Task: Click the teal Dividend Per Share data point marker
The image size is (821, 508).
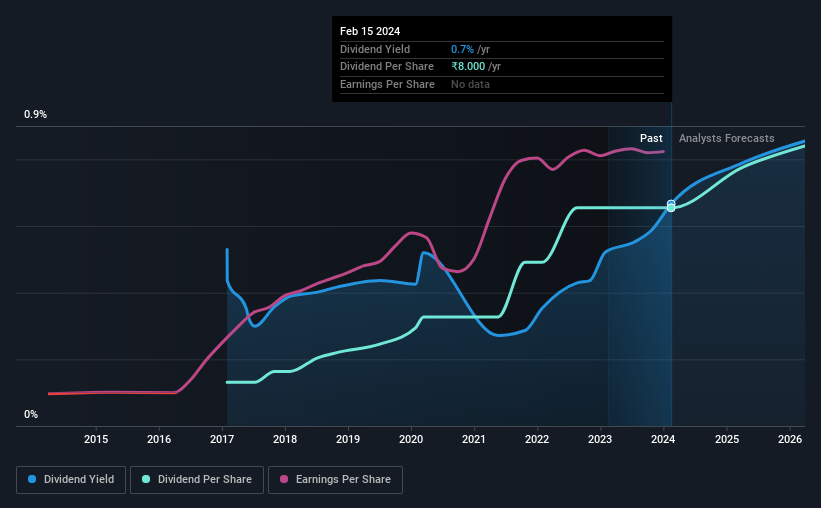Action: 671,208
